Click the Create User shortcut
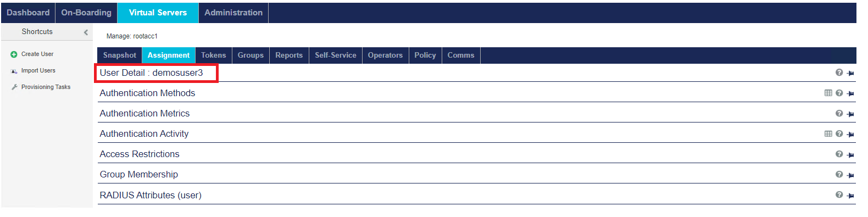The width and height of the screenshot is (868, 217). point(32,54)
